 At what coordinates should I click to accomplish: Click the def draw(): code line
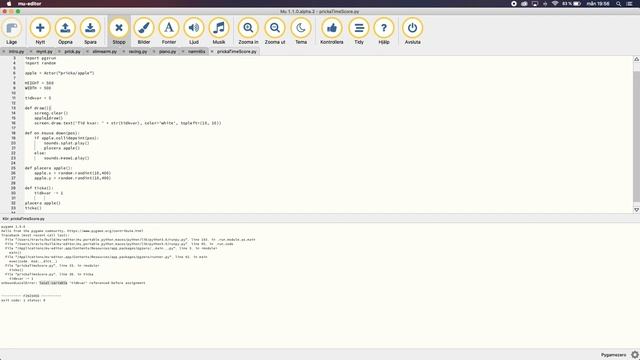click(38, 108)
